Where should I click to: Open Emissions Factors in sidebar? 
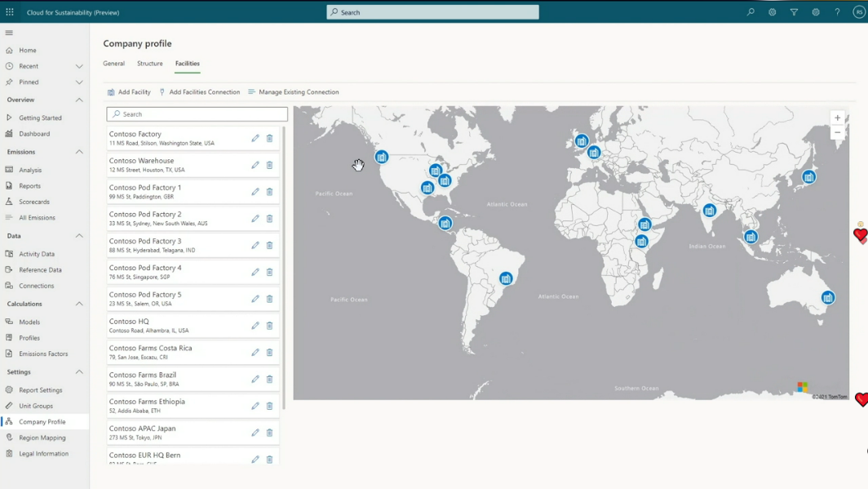click(x=43, y=353)
